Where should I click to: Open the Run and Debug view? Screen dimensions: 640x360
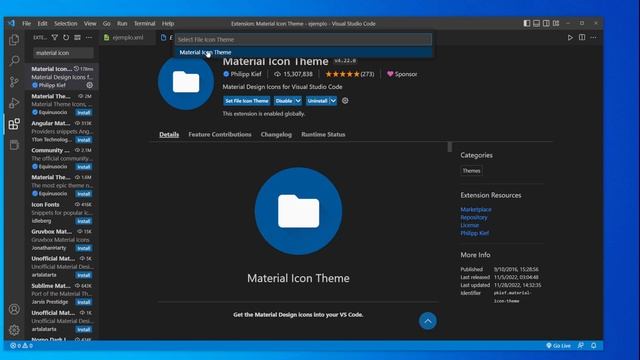click(x=14, y=102)
